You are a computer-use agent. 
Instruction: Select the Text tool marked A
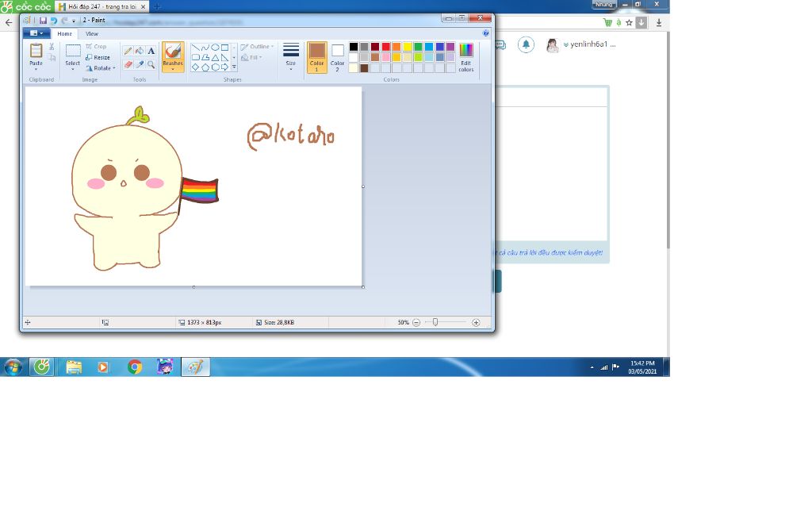[151, 51]
